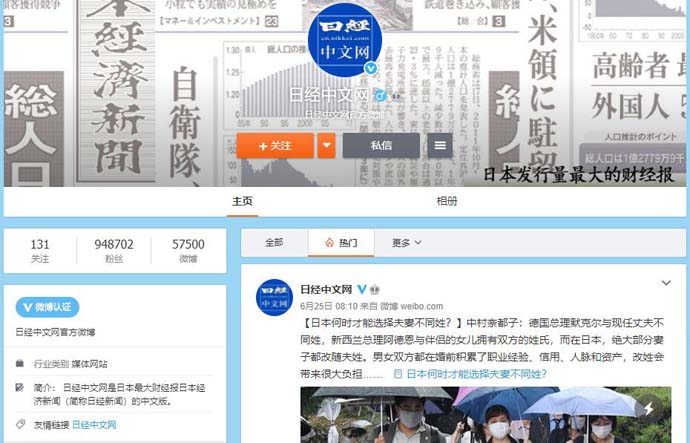The width and height of the screenshot is (690, 443).
Task: Click the post author avatar
Action: click(275, 297)
